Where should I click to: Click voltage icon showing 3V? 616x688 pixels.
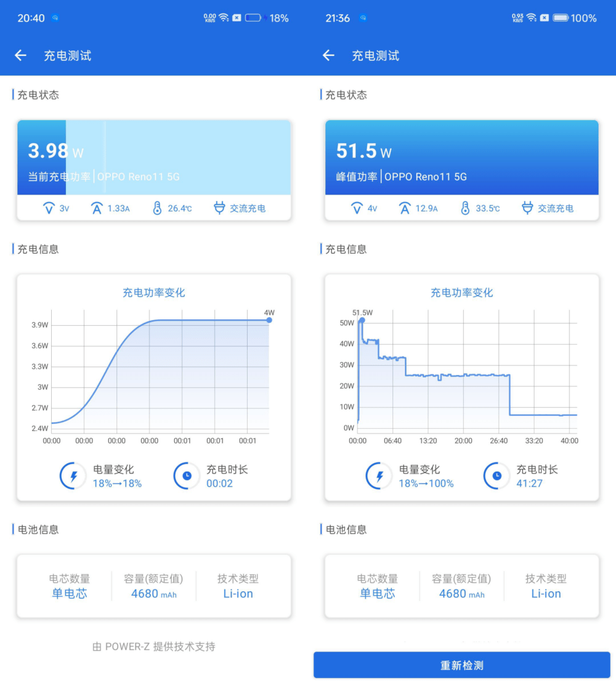point(49,208)
